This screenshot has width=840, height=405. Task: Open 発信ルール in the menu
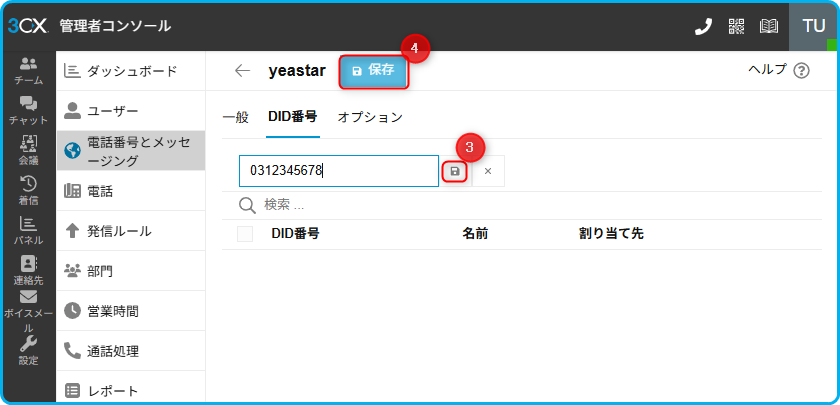[119, 231]
